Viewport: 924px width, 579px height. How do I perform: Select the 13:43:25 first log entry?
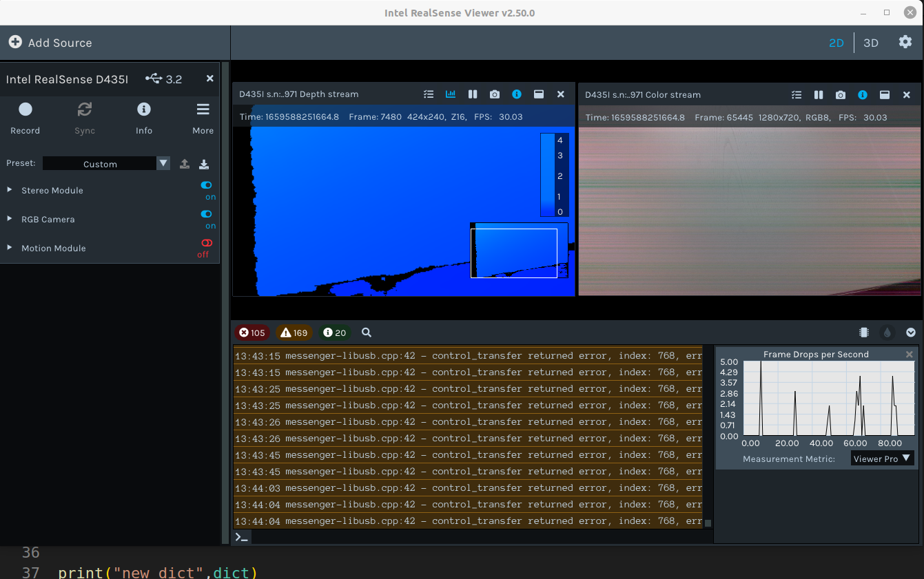[468, 389]
